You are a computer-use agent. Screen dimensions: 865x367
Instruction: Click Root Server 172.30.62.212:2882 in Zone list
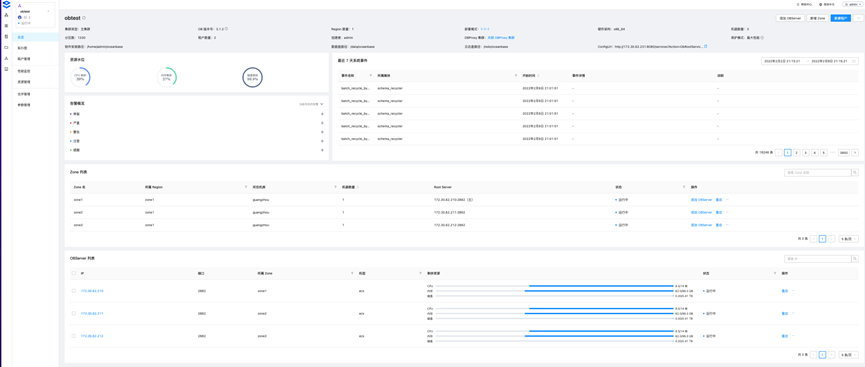click(x=450, y=225)
